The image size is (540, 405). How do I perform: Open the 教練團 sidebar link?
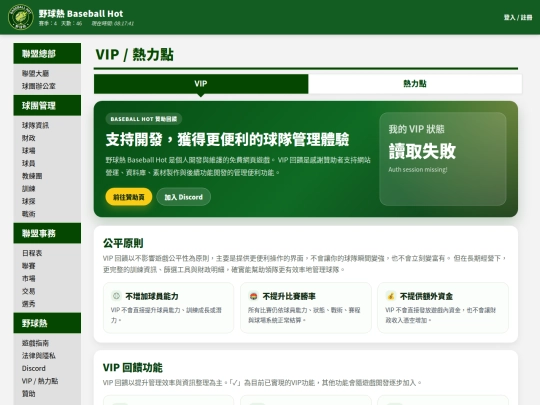(x=32, y=176)
